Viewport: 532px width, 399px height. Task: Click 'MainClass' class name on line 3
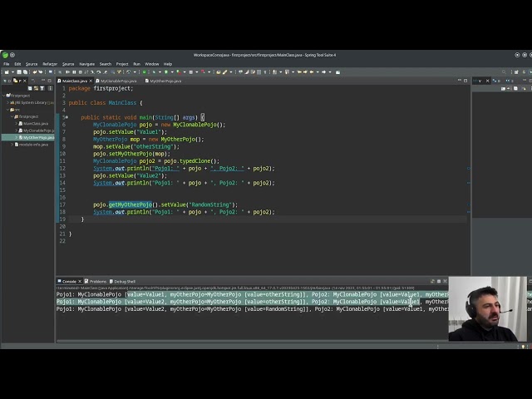(x=122, y=103)
